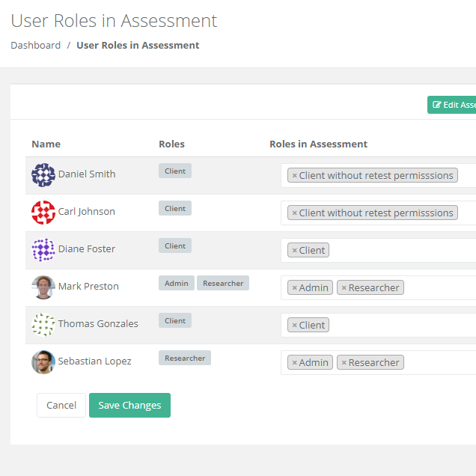Viewport: 476px width, 476px height.
Task: Click the Name column header
Action: [x=46, y=144]
